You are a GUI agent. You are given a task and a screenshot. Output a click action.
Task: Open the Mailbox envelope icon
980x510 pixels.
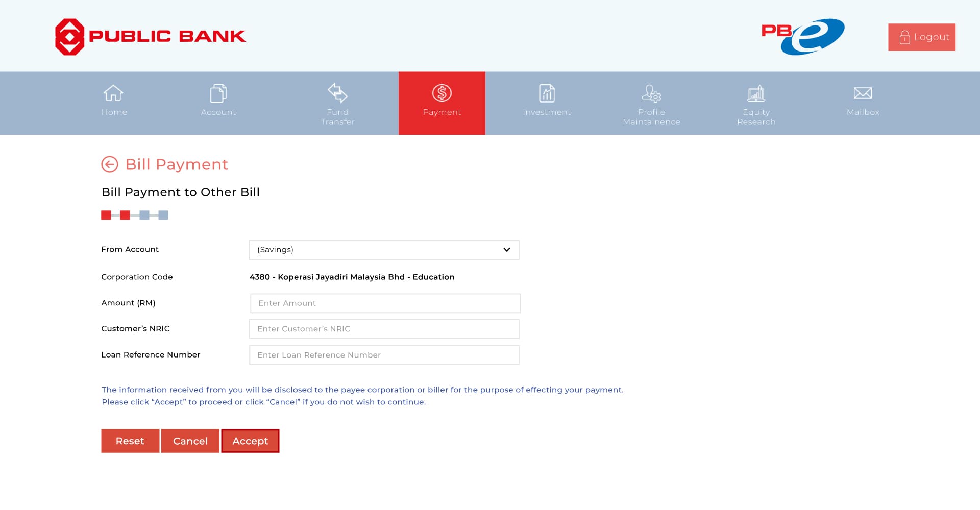(x=862, y=93)
